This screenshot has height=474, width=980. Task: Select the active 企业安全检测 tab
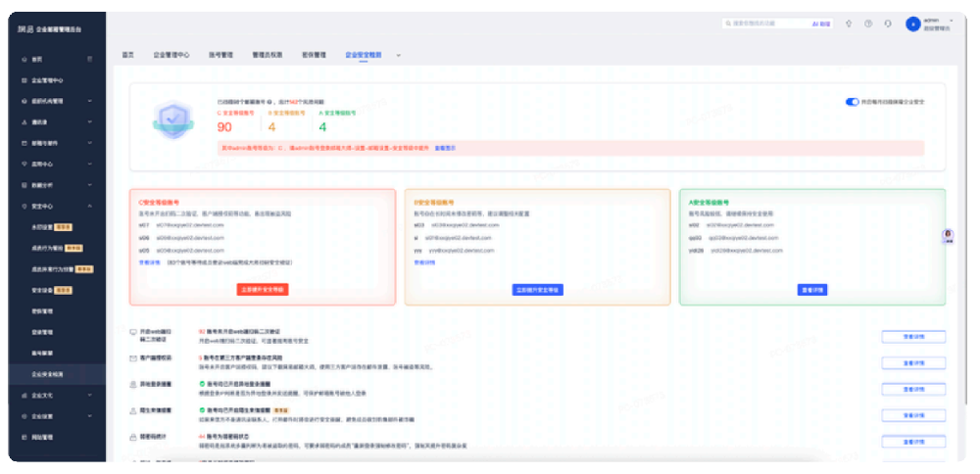coord(364,55)
